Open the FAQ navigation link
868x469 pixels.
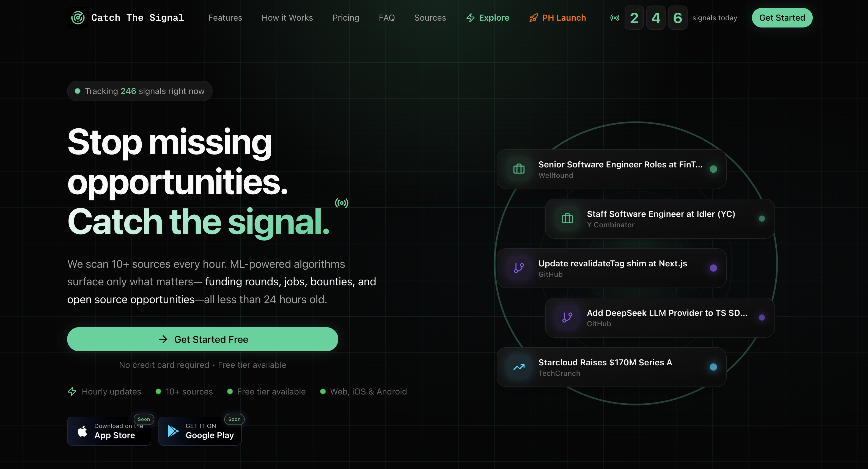click(386, 18)
